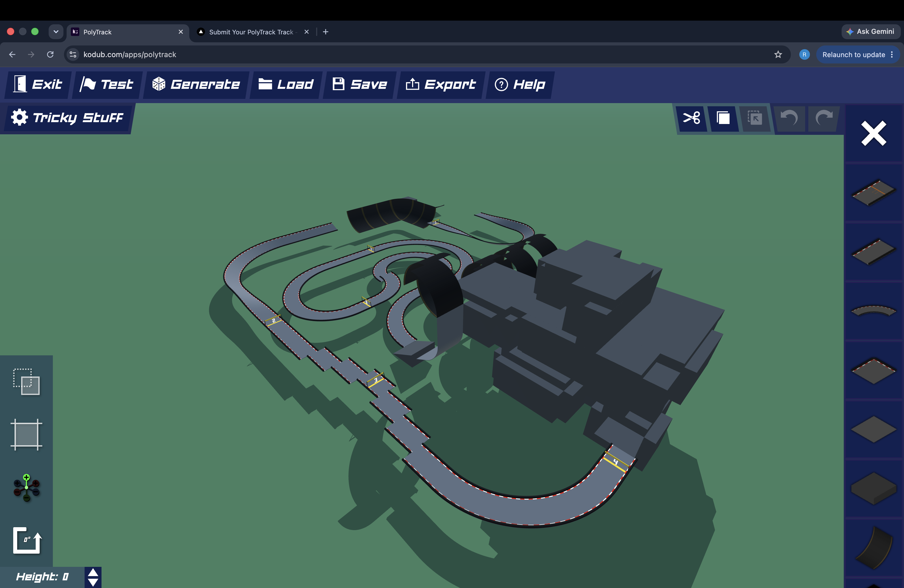Click the Generate dice button

tap(196, 84)
